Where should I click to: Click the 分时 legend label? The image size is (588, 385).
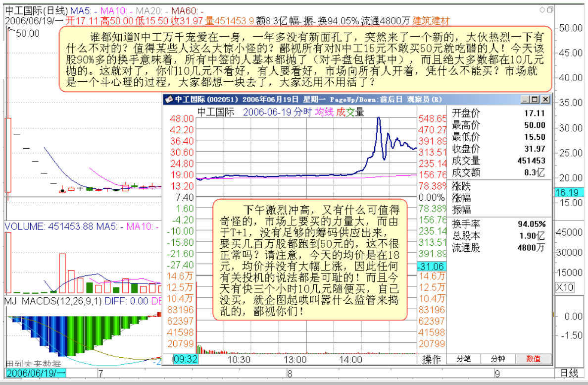[303, 112]
